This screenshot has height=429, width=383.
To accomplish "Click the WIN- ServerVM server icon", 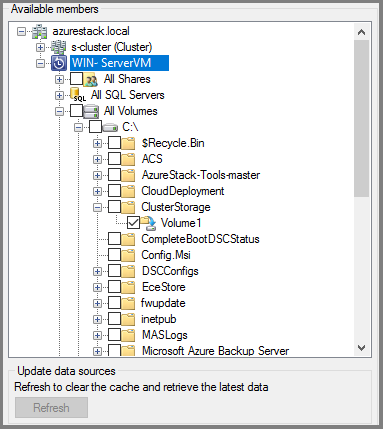I will click(59, 63).
